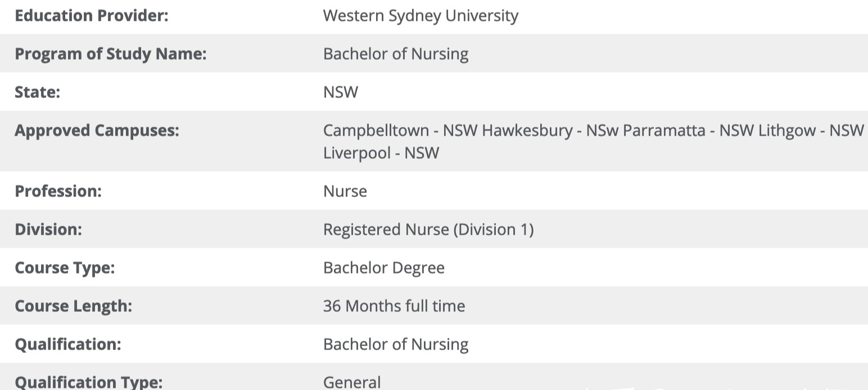The width and height of the screenshot is (868, 390).
Task: Click the Education Provider label
Action: 91,16
